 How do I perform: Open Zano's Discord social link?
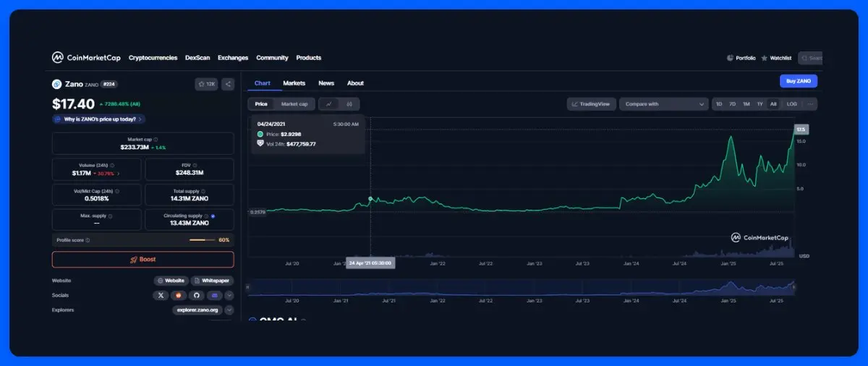pos(214,295)
